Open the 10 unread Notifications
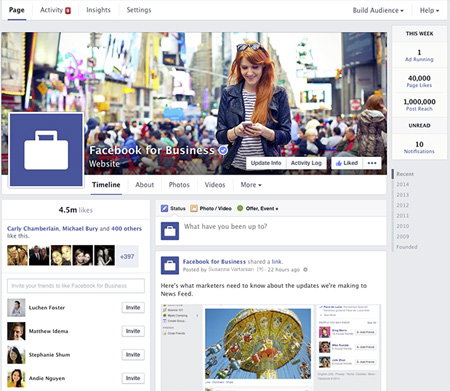Screen dimensions: 450x391 point(419,147)
